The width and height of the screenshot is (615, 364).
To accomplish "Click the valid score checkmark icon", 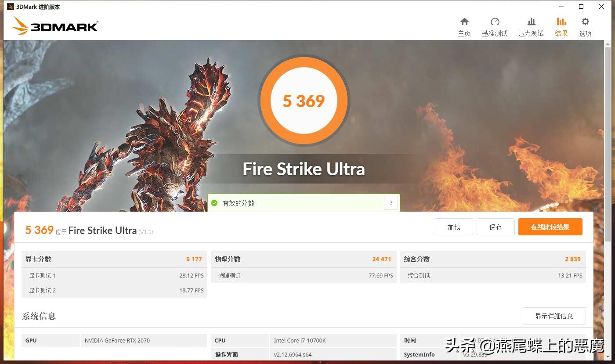I will pyautogui.click(x=215, y=203).
